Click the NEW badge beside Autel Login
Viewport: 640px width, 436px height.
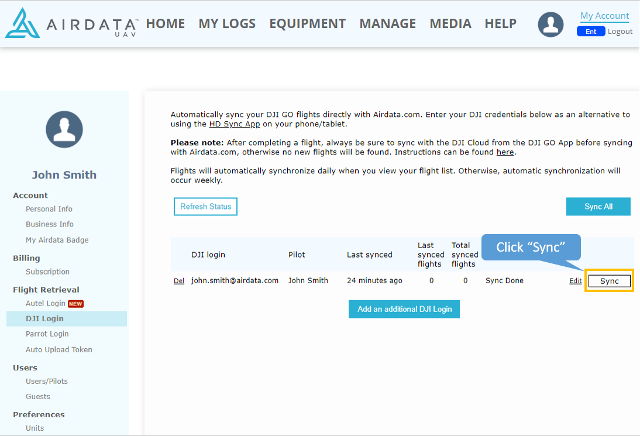tap(76, 304)
